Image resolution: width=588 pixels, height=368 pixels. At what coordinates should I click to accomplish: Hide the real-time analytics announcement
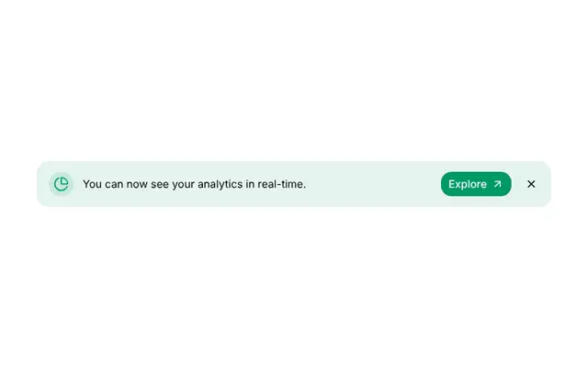tap(531, 184)
